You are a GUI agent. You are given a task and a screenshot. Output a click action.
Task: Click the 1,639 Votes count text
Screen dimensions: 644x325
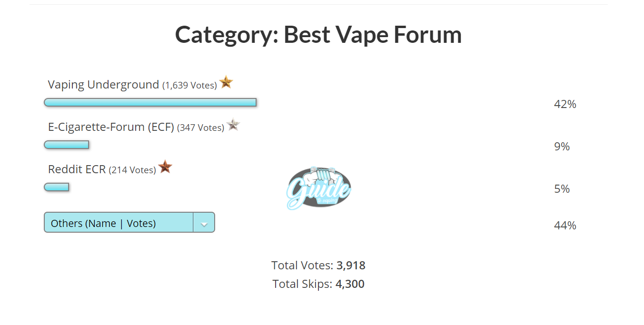189,86
